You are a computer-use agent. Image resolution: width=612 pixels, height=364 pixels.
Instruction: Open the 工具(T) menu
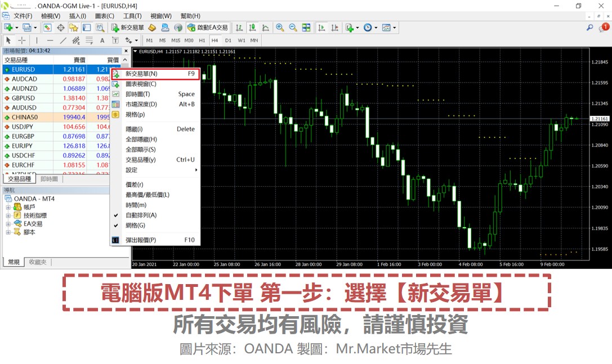132,16
